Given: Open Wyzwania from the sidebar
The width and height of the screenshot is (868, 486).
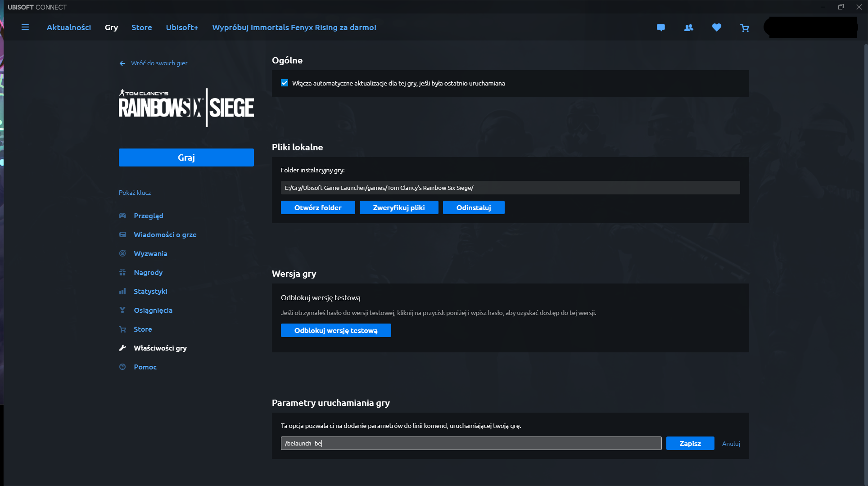Looking at the screenshot, I should point(150,253).
